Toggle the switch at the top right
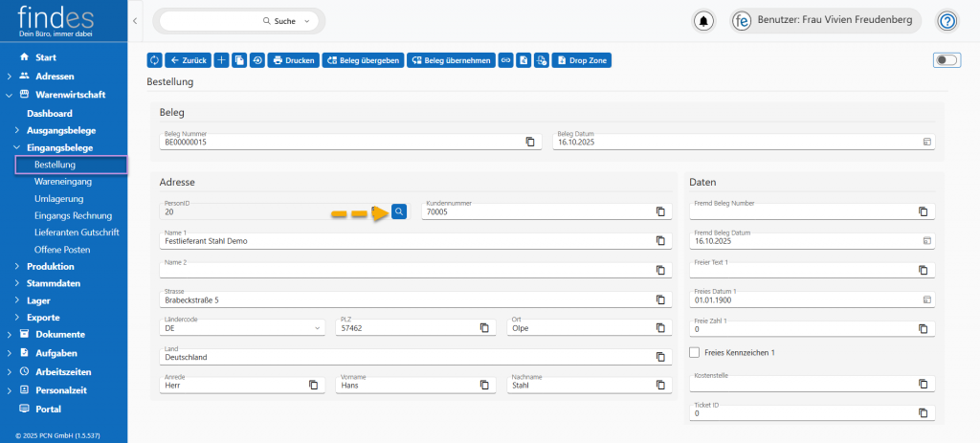Screen dimensions: 980x443 (x=946, y=60)
